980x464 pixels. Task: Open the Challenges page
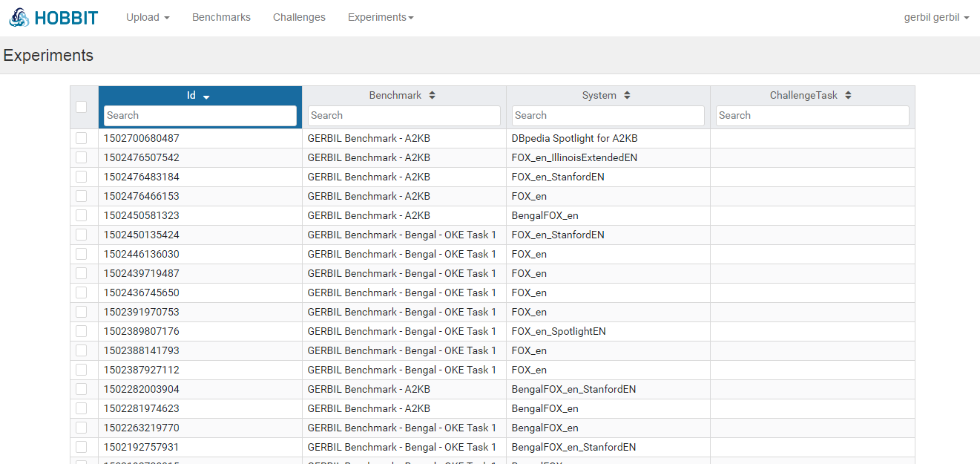(x=299, y=17)
